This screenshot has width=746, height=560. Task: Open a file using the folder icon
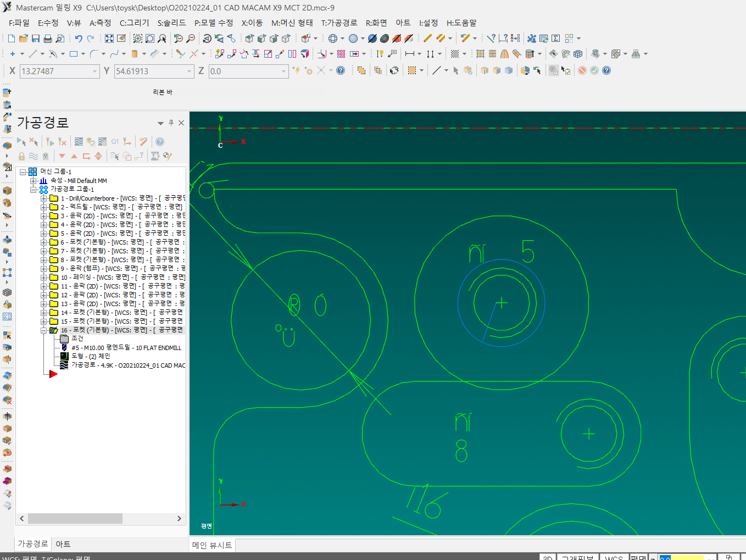pos(24,38)
